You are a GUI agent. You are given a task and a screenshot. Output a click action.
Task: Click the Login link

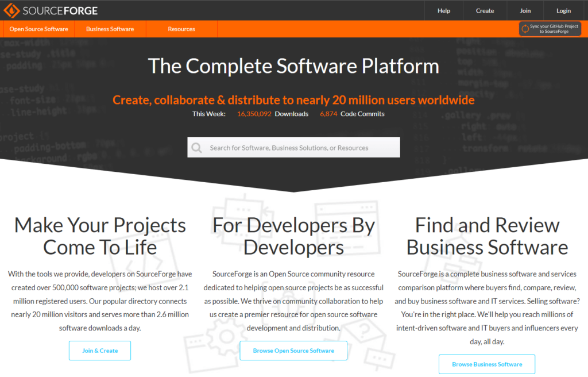(x=563, y=10)
